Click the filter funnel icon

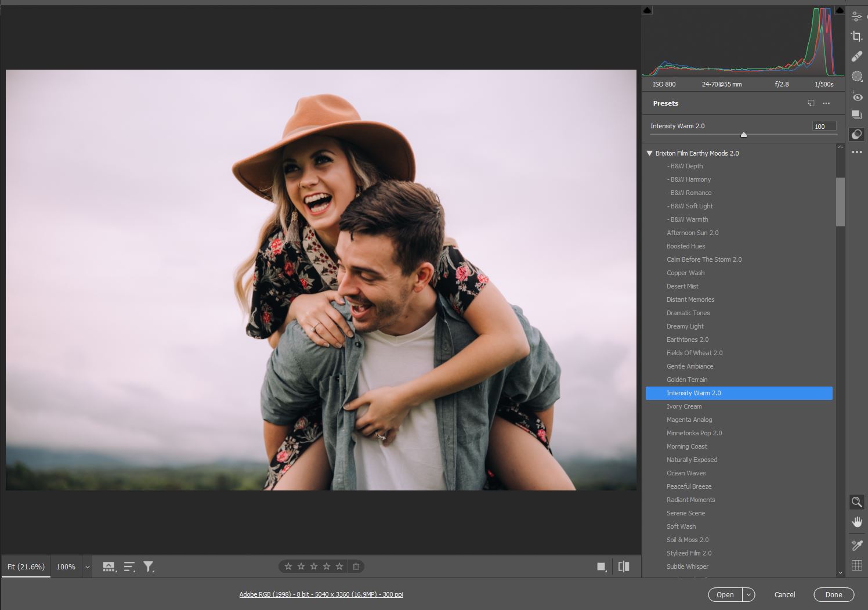pyautogui.click(x=149, y=566)
